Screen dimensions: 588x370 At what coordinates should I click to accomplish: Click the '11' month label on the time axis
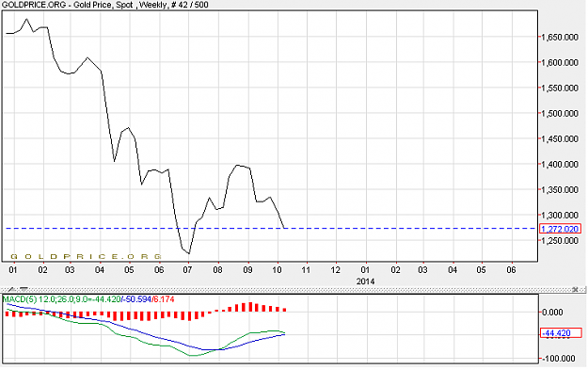point(306,270)
